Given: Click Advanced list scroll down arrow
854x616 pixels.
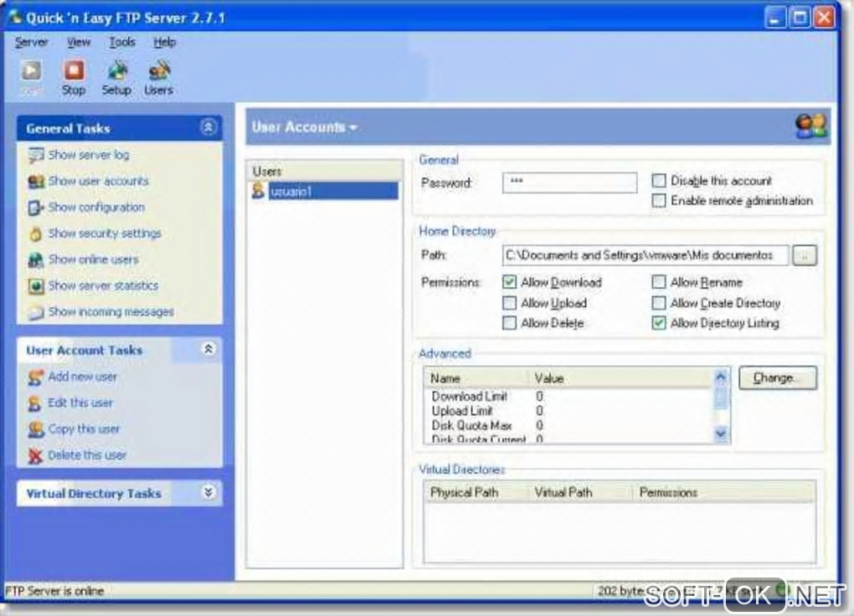Looking at the screenshot, I should tap(720, 434).
